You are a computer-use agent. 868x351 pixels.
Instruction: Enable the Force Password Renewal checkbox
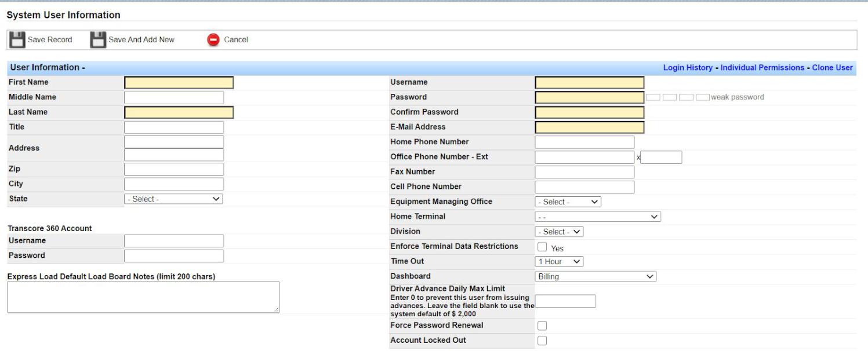point(542,326)
